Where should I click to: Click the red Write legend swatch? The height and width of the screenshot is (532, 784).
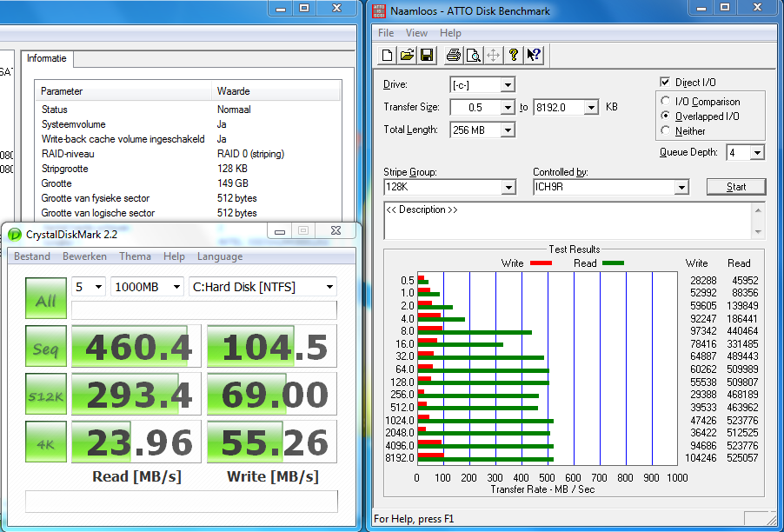[x=540, y=263]
